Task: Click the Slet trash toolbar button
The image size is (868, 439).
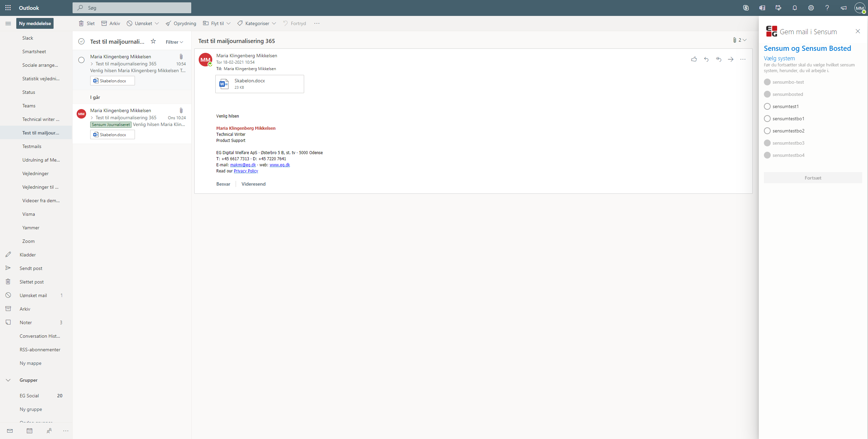Action: pyautogui.click(x=87, y=23)
